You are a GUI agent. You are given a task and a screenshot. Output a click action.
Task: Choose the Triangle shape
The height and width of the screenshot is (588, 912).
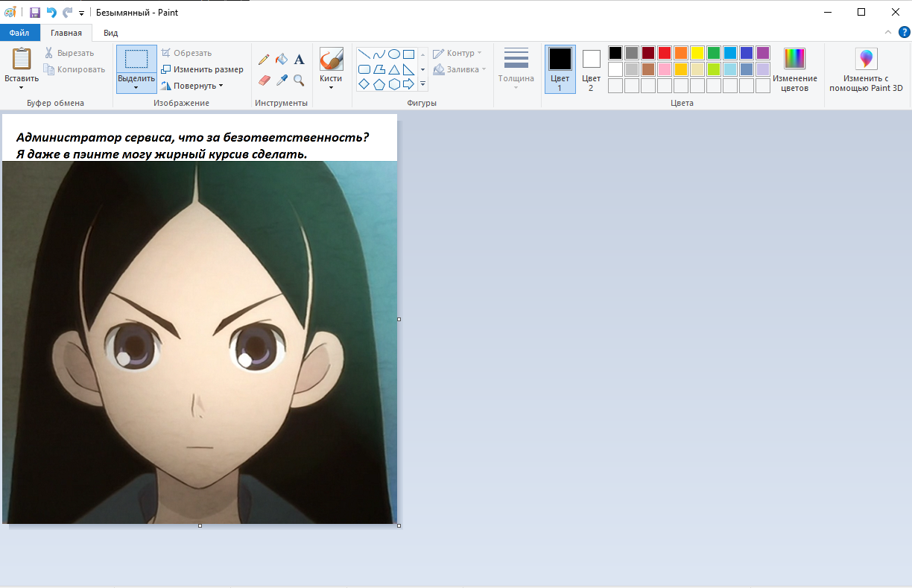394,69
